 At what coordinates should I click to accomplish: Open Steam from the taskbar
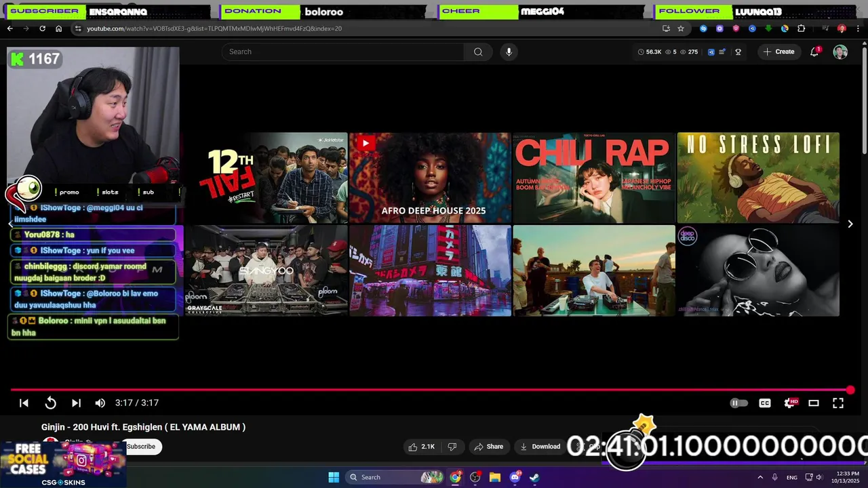click(x=534, y=477)
